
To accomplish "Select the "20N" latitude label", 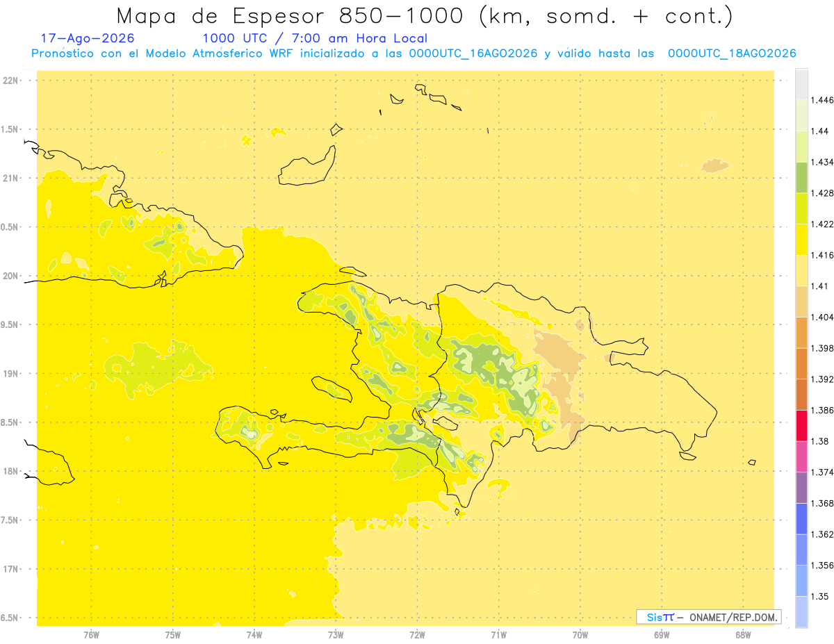I will [11, 276].
